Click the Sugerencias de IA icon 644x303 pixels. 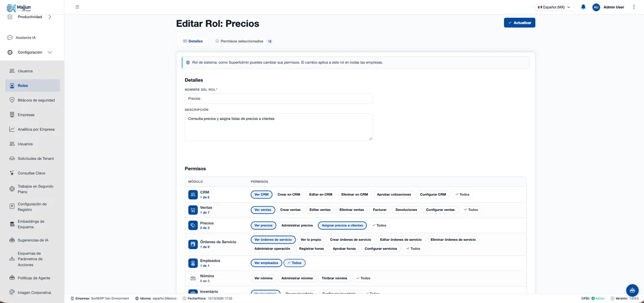tap(12, 240)
